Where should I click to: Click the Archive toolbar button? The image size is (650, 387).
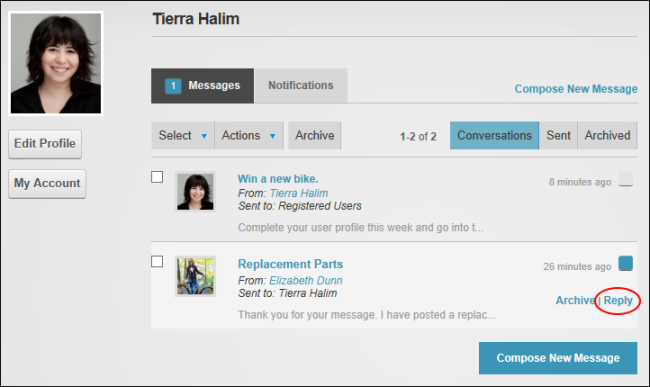(315, 135)
